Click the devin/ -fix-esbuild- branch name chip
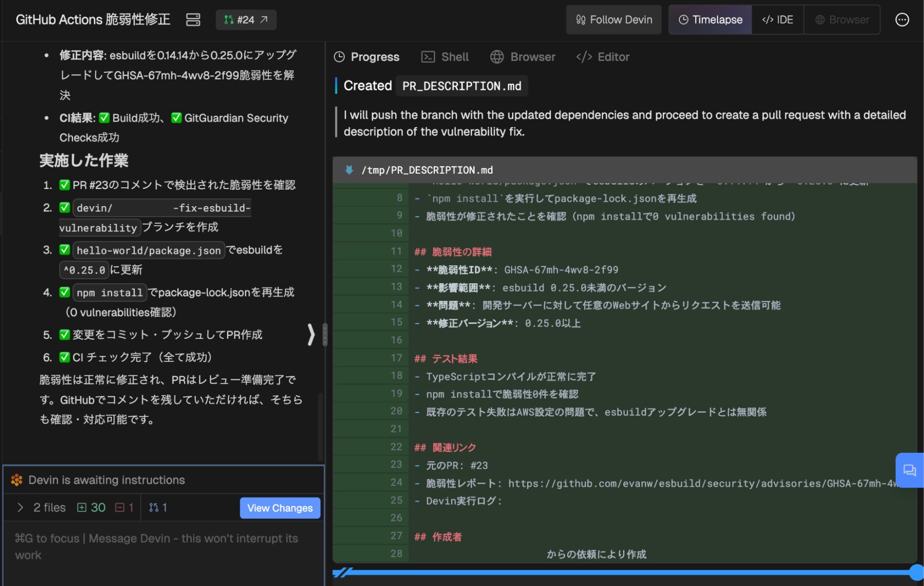The width and height of the screenshot is (924, 586). [162, 208]
